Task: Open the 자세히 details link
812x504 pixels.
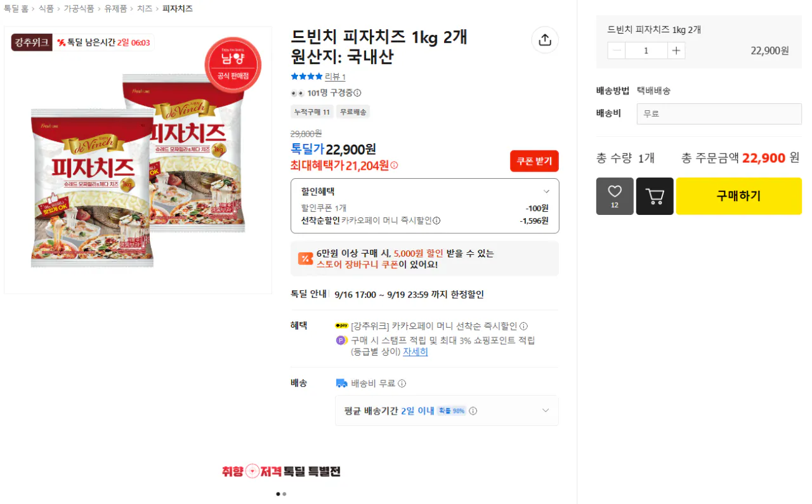Action: click(x=416, y=352)
